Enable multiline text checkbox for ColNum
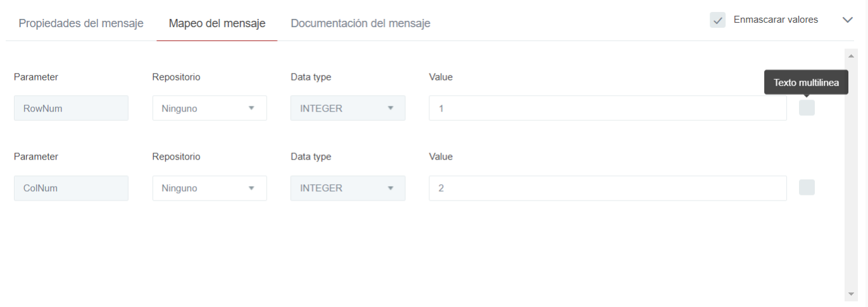Screen dimensions: 868x307 point(807,187)
